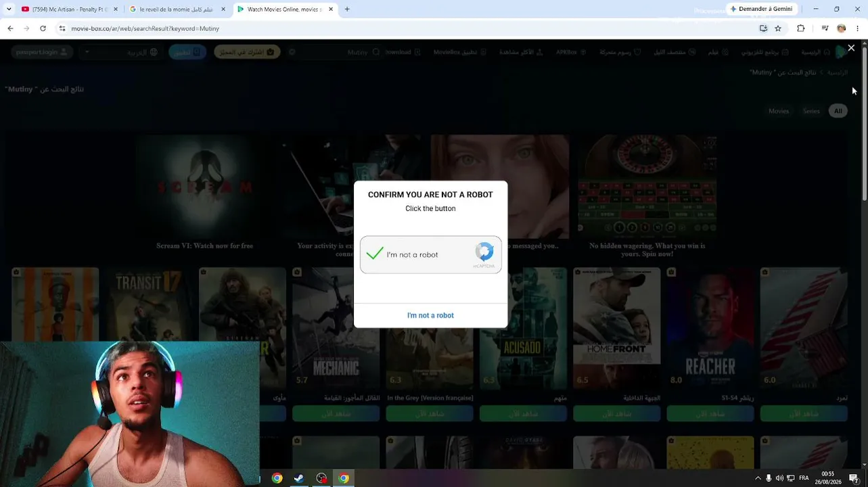Open the Reacher poster

710,329
